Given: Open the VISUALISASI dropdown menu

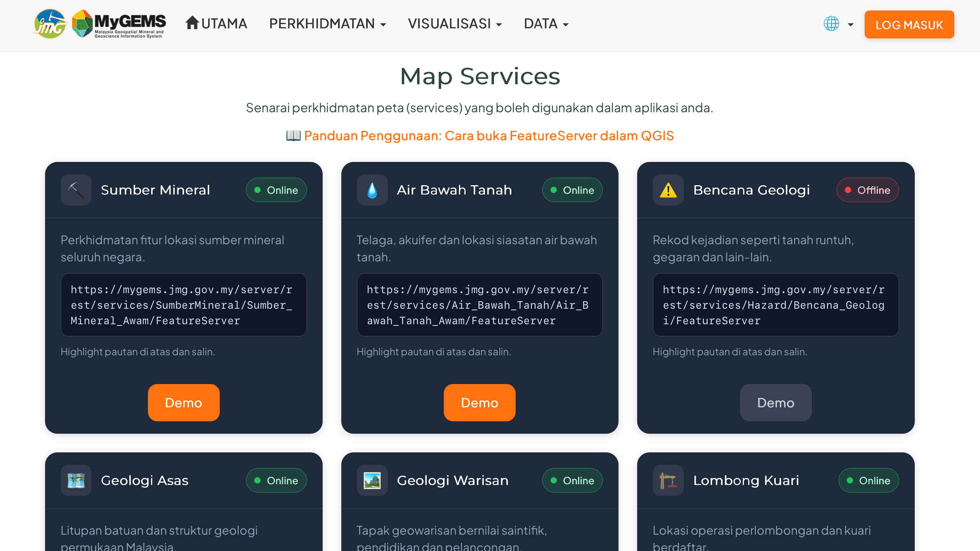Looking at the screenshot, I should 455,24.
